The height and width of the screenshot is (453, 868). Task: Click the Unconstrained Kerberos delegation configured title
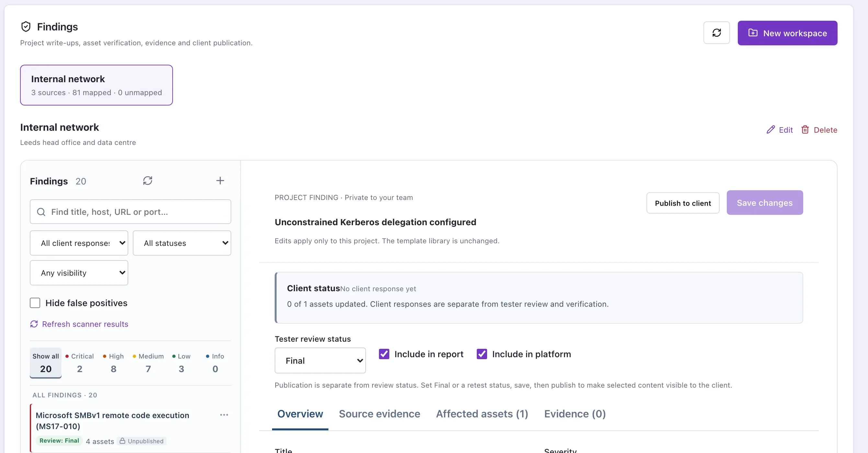coord(375,222)
